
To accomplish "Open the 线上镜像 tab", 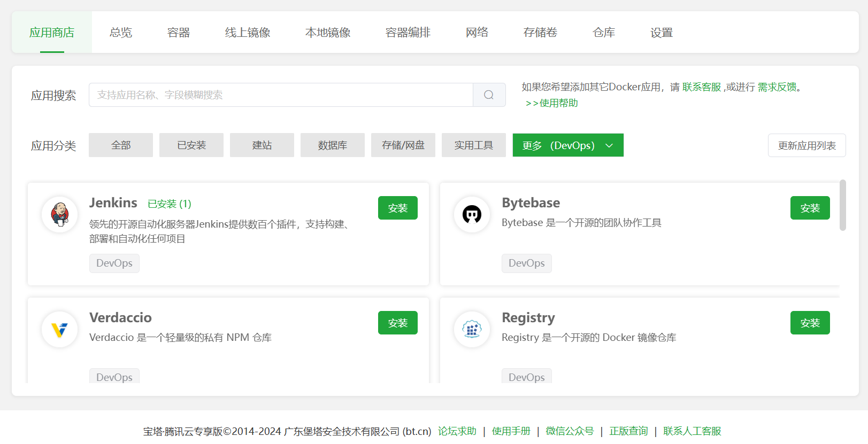I will coord(248,33).
